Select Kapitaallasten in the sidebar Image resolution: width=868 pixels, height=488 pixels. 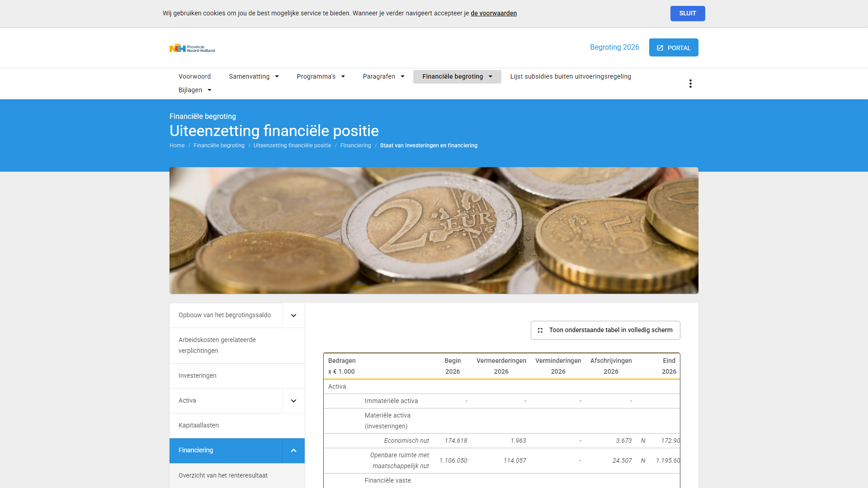(198, 426)
